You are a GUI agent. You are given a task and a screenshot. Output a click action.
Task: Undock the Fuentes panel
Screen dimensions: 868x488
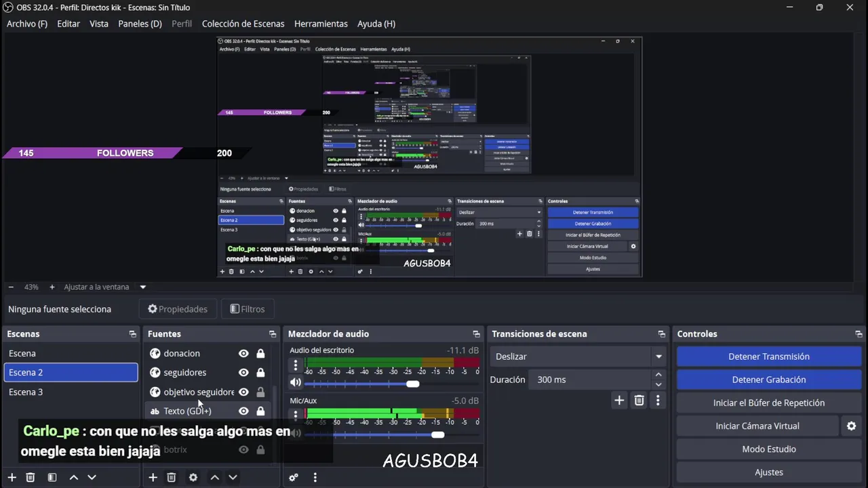273,334
